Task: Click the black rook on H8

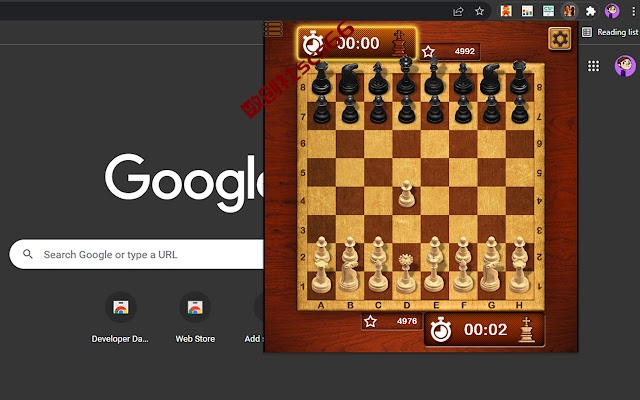Action: point(519,78)
